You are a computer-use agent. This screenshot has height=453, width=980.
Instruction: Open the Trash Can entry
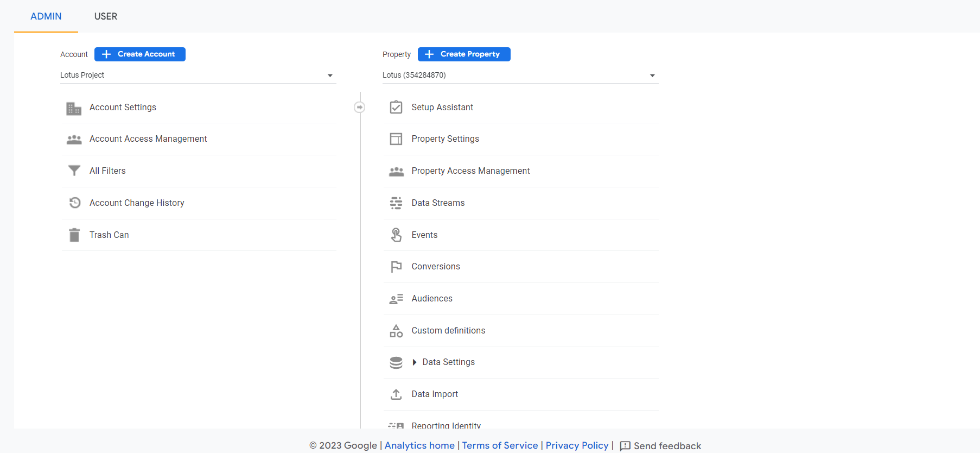click(x=109, y=235)
